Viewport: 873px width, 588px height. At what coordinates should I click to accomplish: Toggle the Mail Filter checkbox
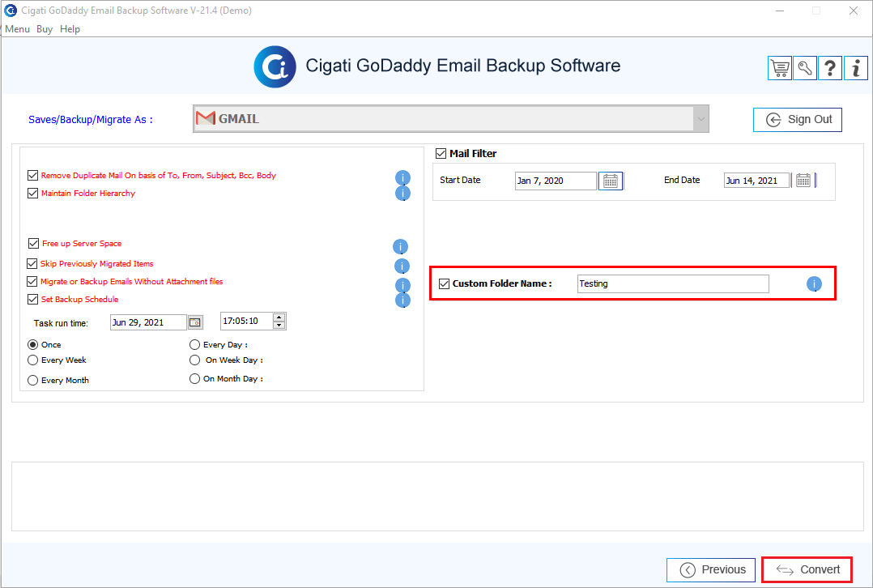pos(441,153)
